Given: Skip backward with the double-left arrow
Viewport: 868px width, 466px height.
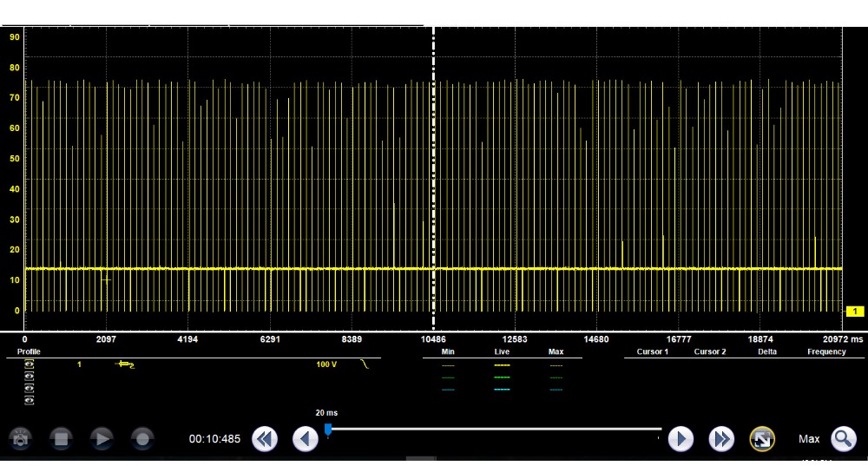Looking at the screenshot, I should [265, 439].
